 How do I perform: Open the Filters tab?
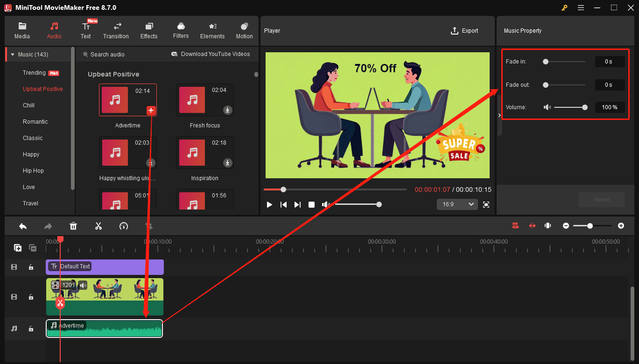point(181,31)
